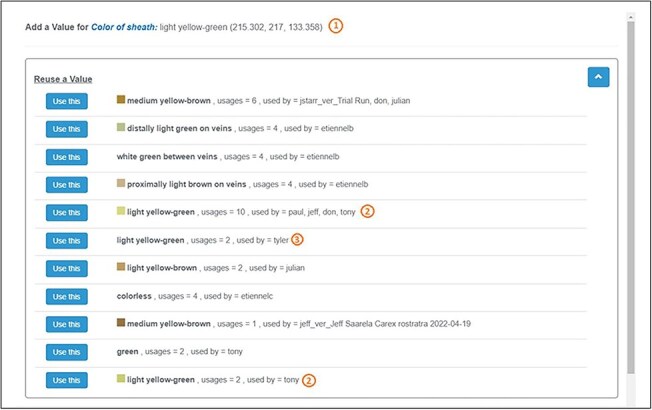Image resolution: width=652 pixels, height=410 pixels.
Task: Click the light yellow-brown color swatch
Action: 121,267
